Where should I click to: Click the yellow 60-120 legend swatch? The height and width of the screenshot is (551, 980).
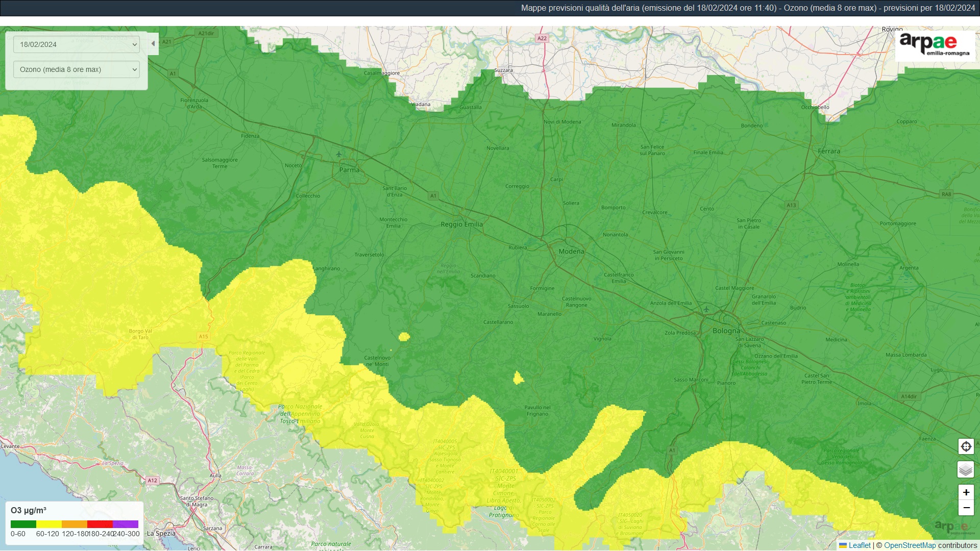point(49,524)
